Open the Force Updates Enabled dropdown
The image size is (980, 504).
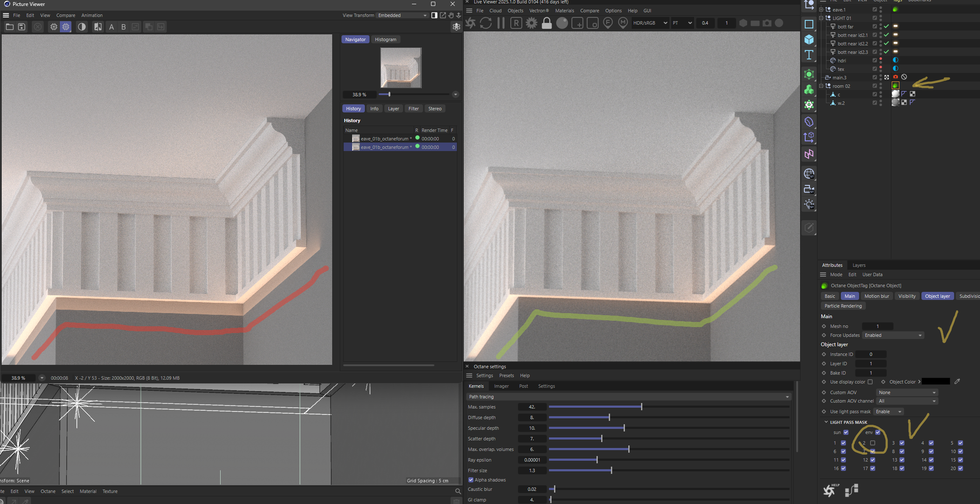893,335
